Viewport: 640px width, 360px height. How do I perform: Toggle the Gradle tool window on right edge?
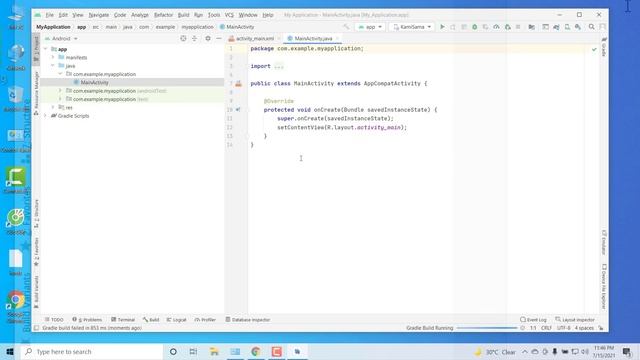604,47
